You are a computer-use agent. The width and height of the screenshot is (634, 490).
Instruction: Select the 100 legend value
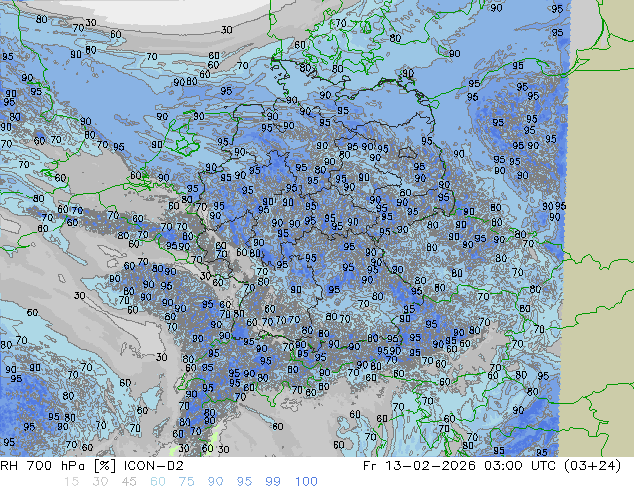click(x=306, y=482)
